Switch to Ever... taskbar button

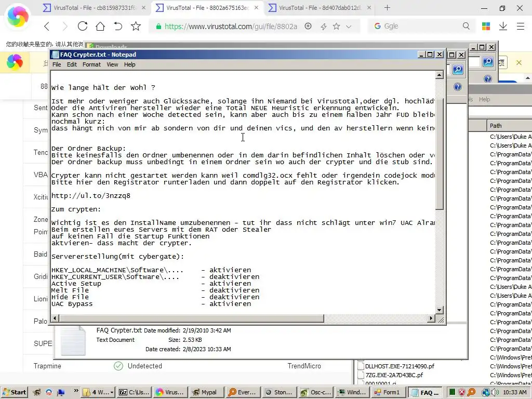[x=242, y=392]
